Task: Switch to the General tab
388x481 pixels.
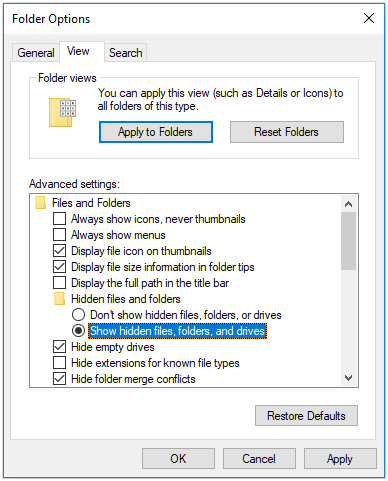Action: coord(36,53)
